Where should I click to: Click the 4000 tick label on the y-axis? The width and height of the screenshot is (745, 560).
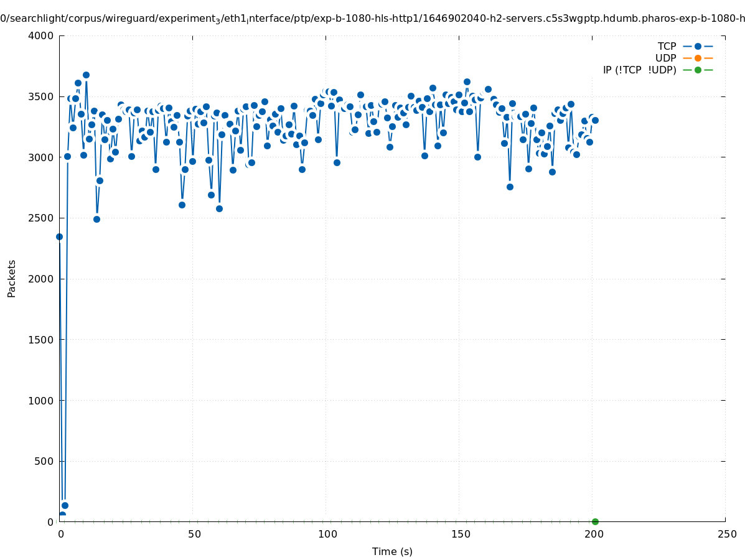pyautogui.click(x=40, y=35)
